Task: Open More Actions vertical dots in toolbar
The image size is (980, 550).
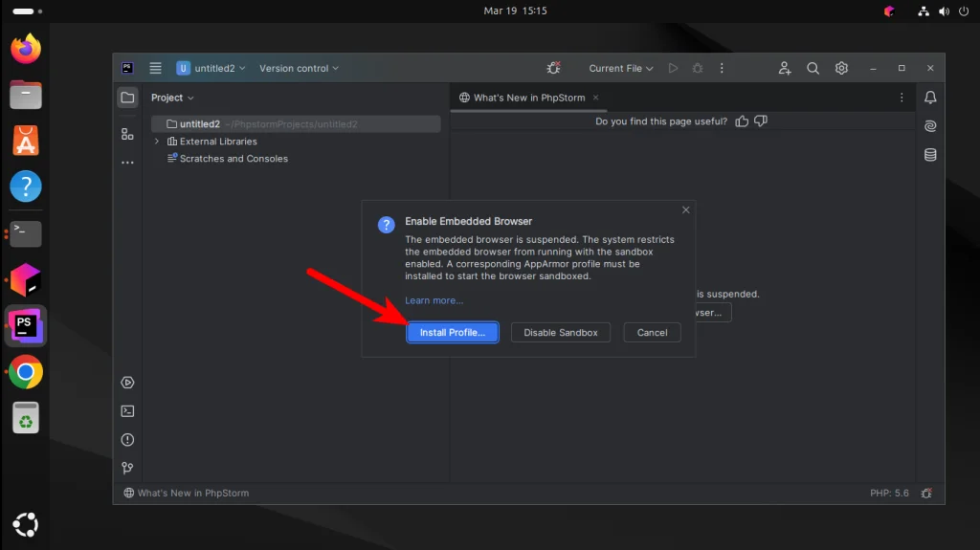Action: click(722, 68)
